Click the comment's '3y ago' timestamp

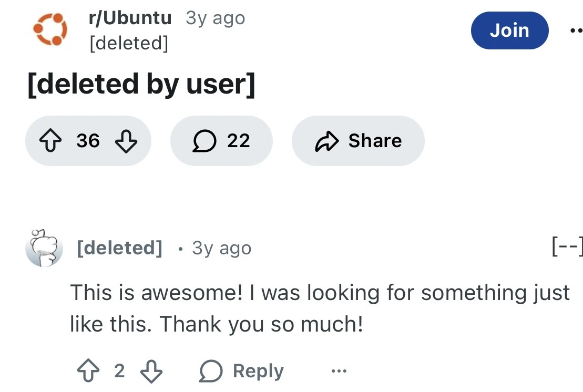pyautogui.click(x=221, y=248)
